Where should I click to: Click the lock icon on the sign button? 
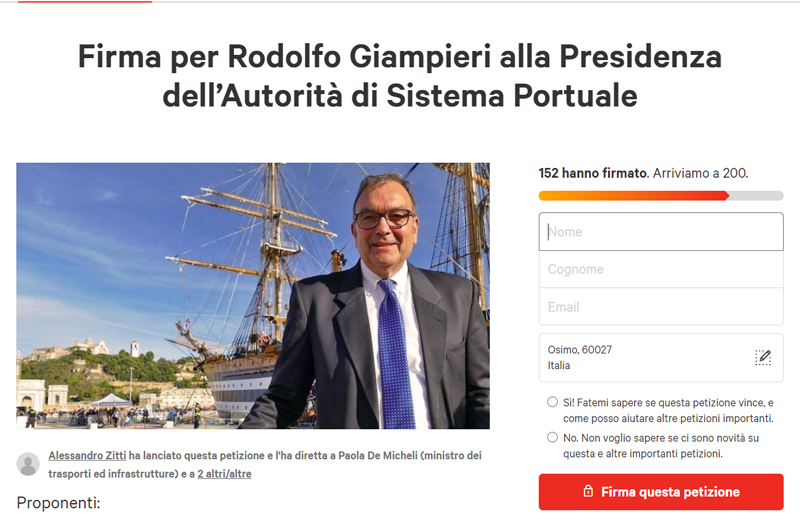pos(588,492)
